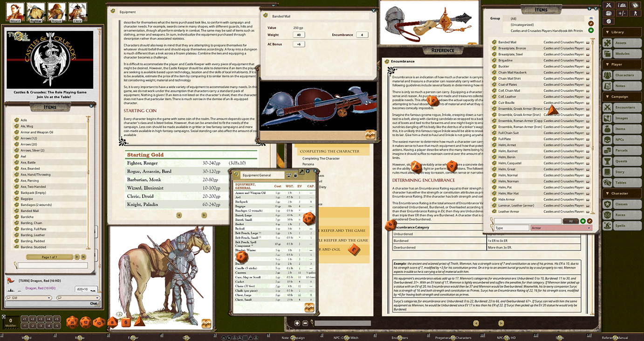Click the Spells wizard-hat icon
The width and height of the screenshot is (644, 341).
pos(608,225)
